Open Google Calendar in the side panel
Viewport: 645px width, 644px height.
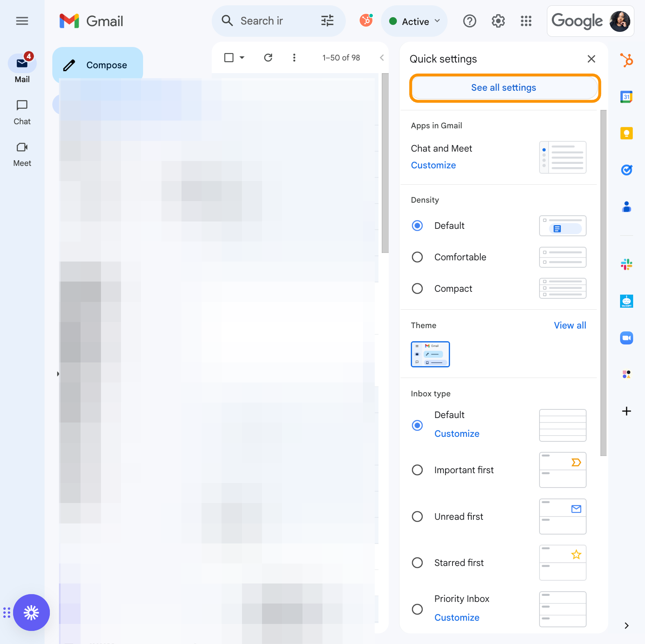(x=627, y=97)
